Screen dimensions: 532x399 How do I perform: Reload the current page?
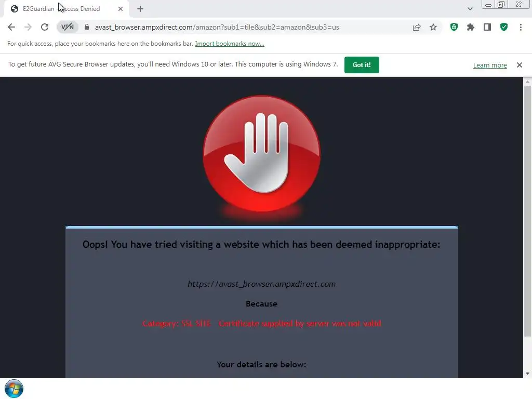coord(45,27)
